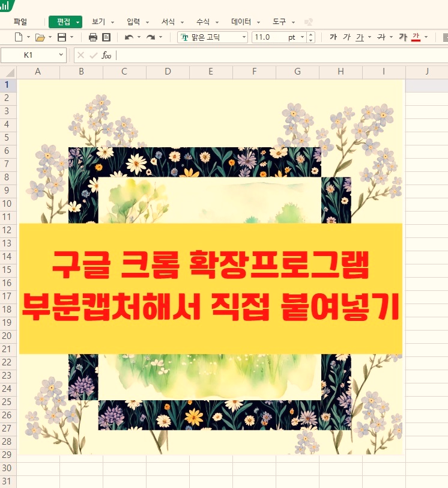Open the font color dropdown arrow
Screen dimensions: 448x488
426,37
